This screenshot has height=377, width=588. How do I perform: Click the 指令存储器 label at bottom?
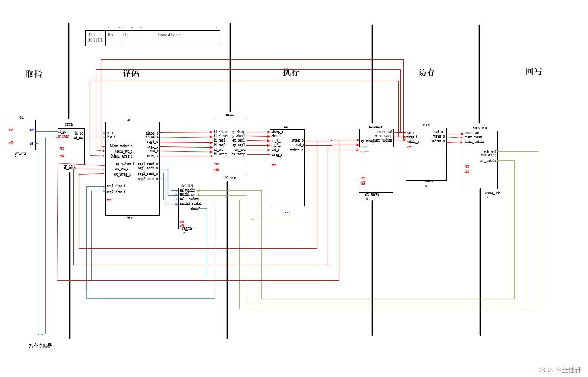[x=40, y=346]
